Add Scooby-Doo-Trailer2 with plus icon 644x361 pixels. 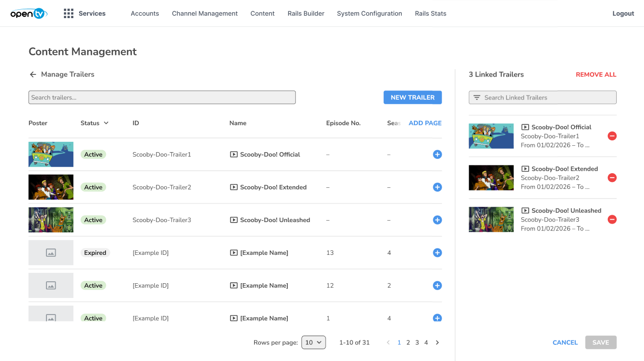point(437,187)
